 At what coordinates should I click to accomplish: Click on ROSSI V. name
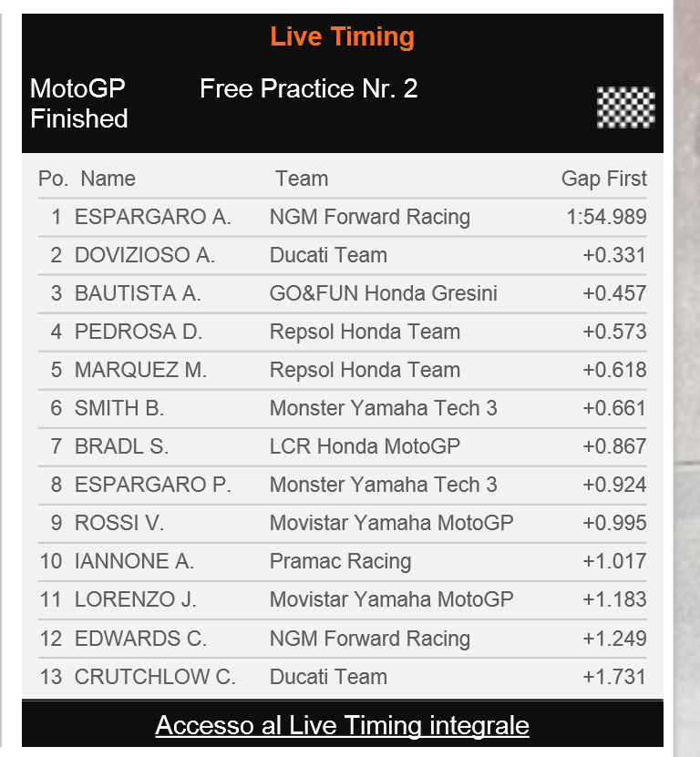[118, 523]
